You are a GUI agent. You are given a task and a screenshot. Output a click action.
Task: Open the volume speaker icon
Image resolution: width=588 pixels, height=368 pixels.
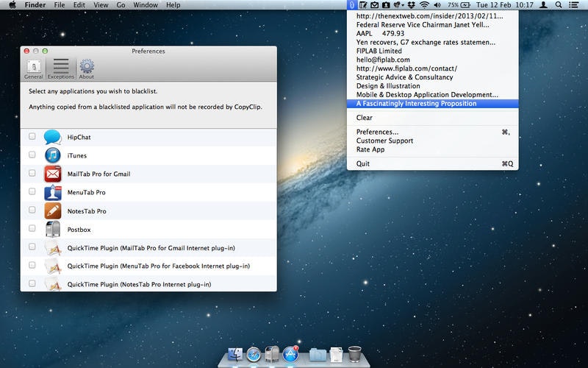437,5
